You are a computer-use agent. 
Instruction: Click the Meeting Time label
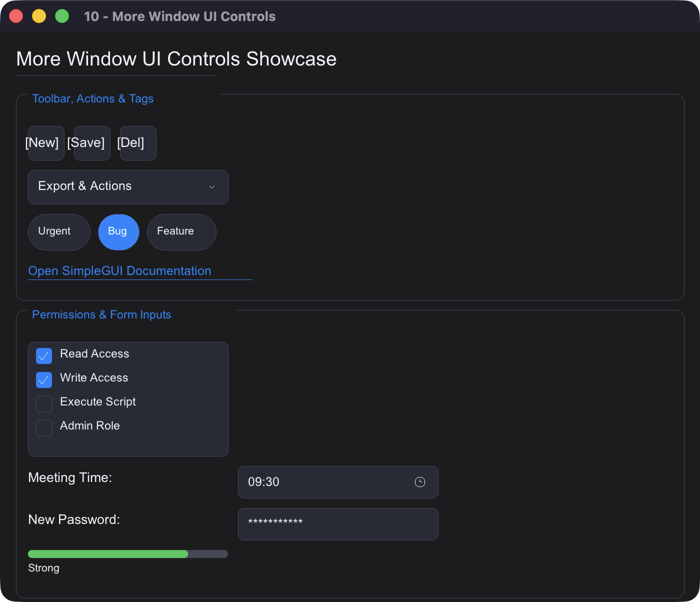point(70,477)
